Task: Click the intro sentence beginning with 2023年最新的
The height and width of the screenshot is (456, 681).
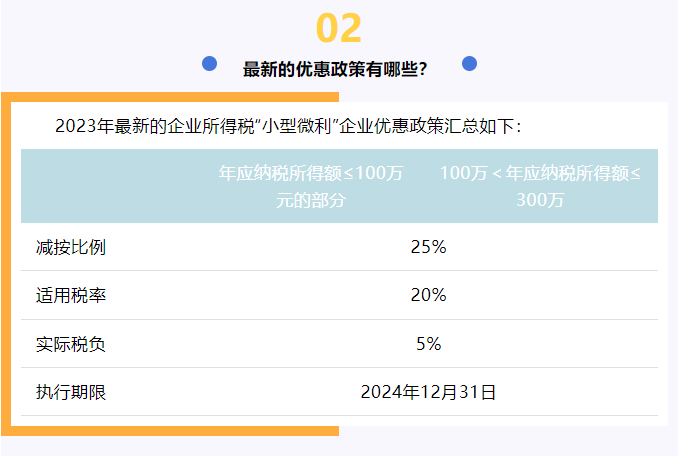Action: (288, 127)
